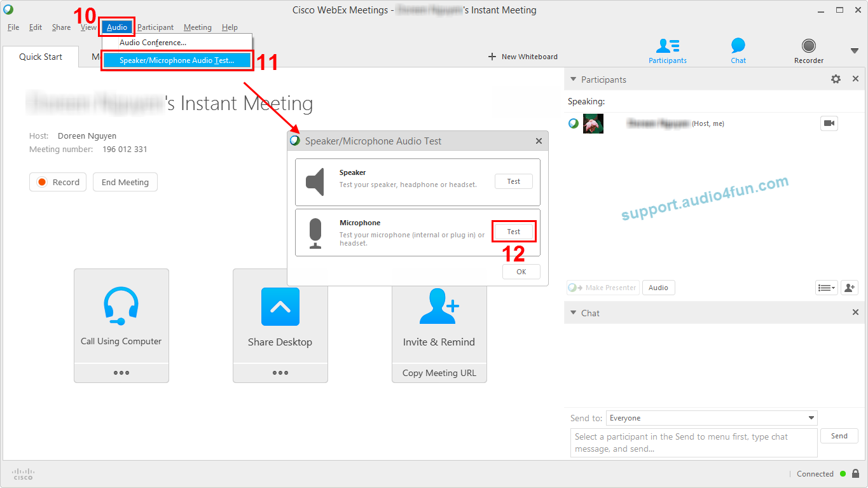
Task: Open the Meeting menu
Action: tap(198, 27)
